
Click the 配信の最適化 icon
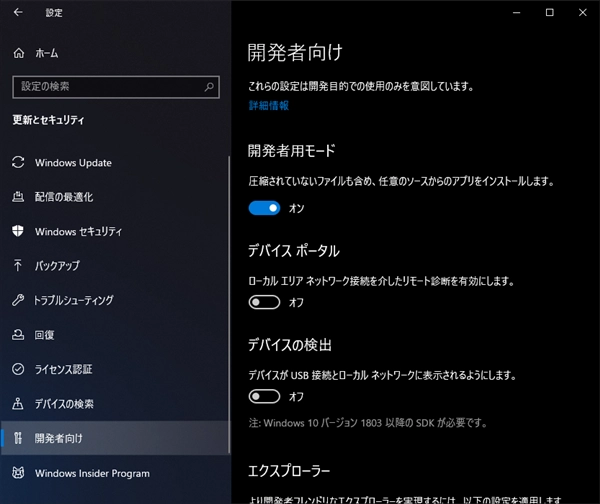click(x=18, y=197)
